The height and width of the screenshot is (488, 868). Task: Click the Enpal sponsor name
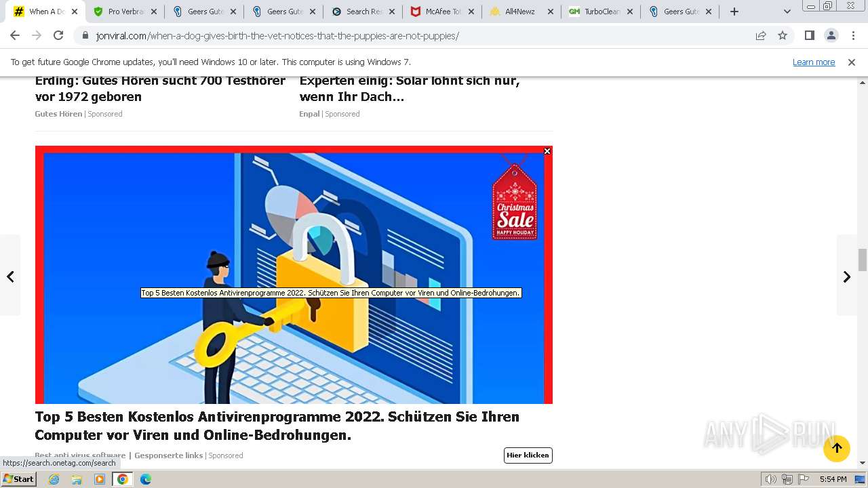[309, 114]
